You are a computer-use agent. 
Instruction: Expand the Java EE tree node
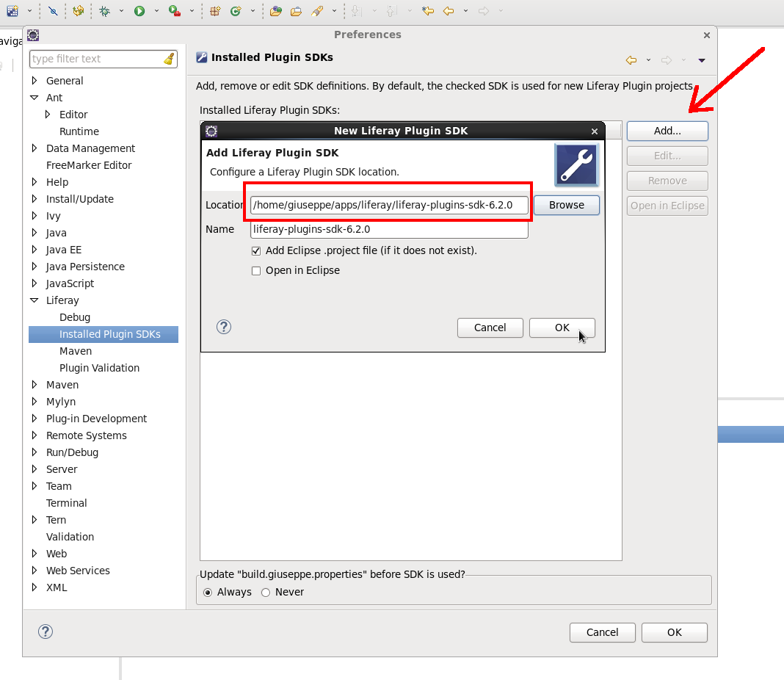[x=34, y=250]
